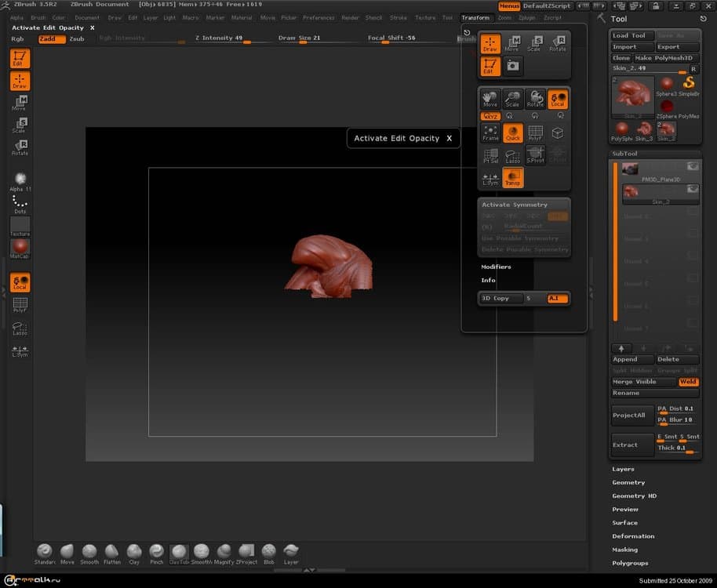Select the ZProject brush
The image size is (717, 588).
pos(246,551)
